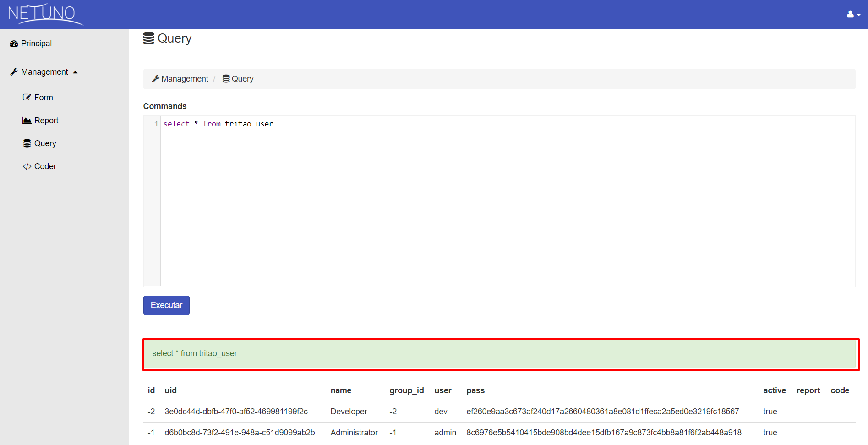Click the Coder code-brackets icon
This screenshot has width=868, height=445.
[x=27, y=166]
